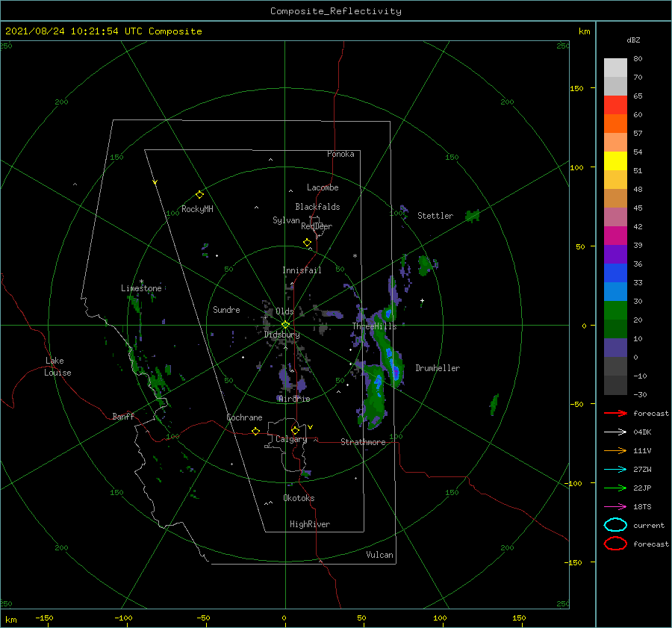Pick the cyan 27ZW arrow legend icon
Viewport: 672px width, 628px height.
[615, 470]
